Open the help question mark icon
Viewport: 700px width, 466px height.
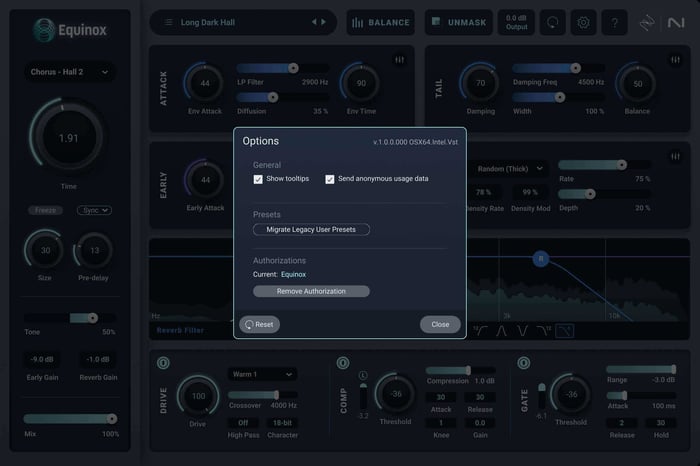pos(615,22)
